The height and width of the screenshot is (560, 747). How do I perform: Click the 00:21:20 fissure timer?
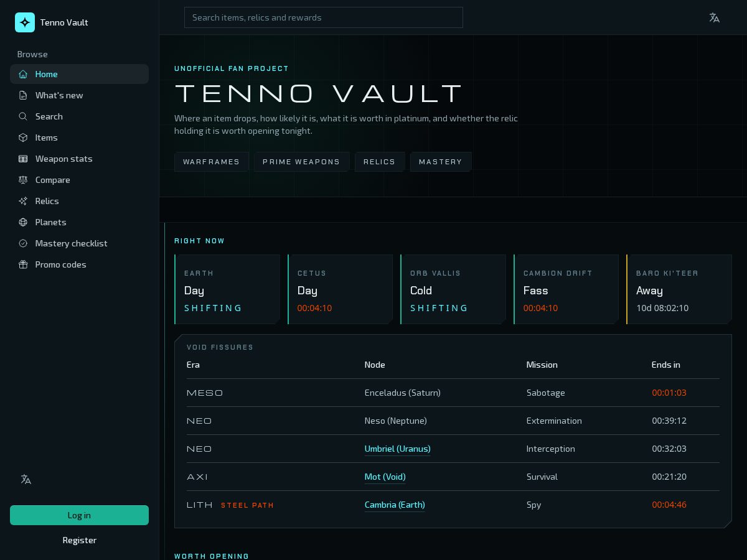point(669,477)
